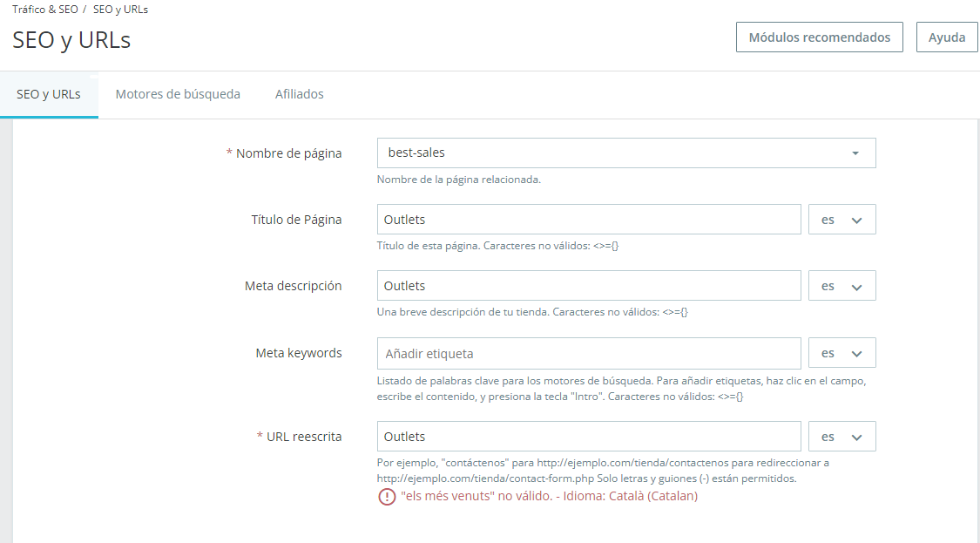Open the Ayuda help button

click(946, 37)
